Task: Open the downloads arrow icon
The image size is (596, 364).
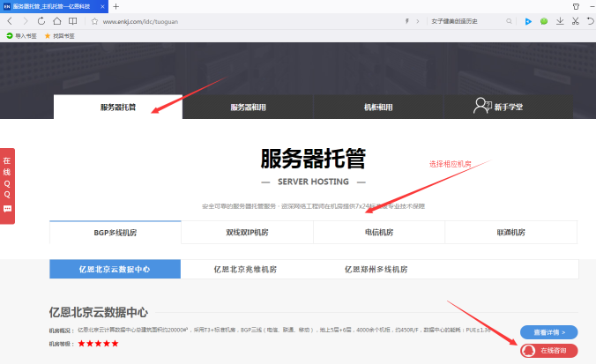Action: [x=560, y=20]
